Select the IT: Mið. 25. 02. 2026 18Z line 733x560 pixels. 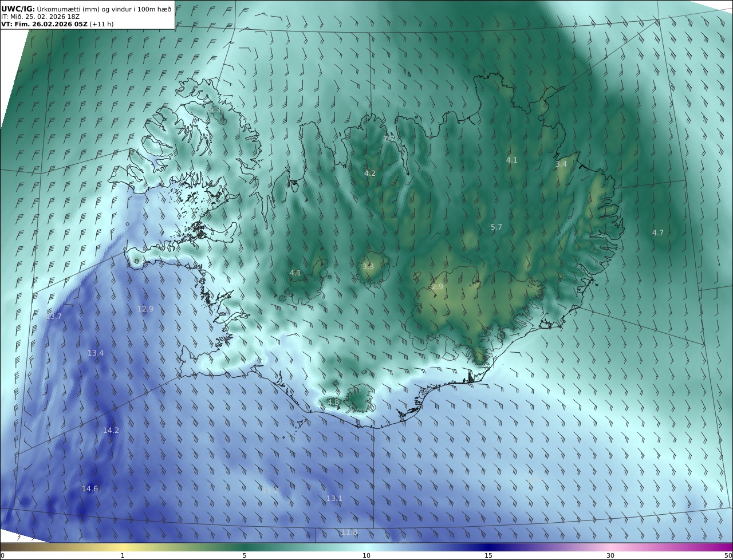coord(40,17)
